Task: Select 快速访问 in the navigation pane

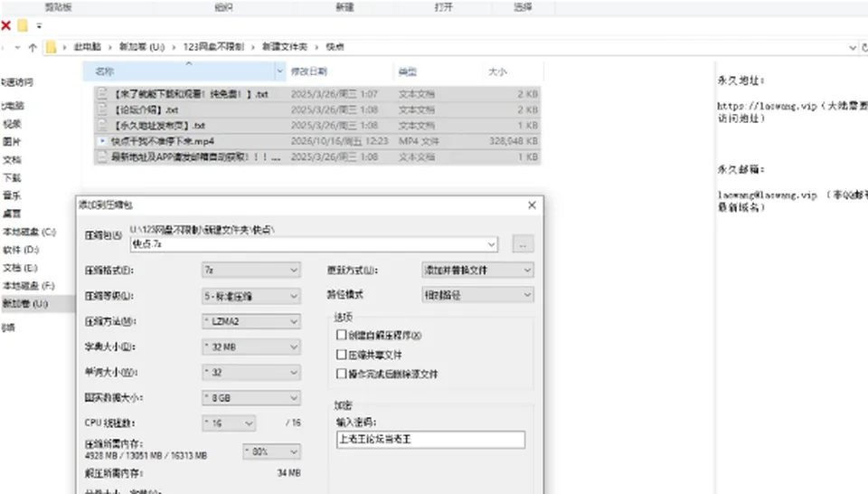Action: 17,82
